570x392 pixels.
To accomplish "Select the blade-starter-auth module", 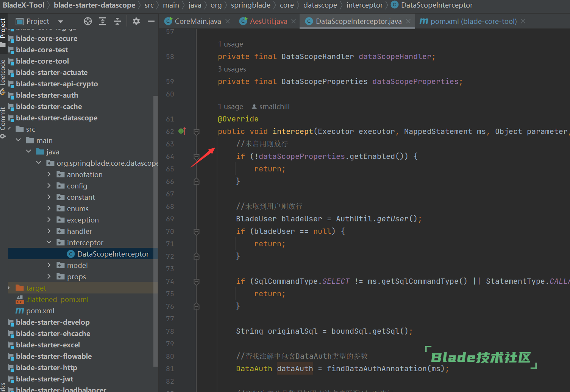I will 47,95.
